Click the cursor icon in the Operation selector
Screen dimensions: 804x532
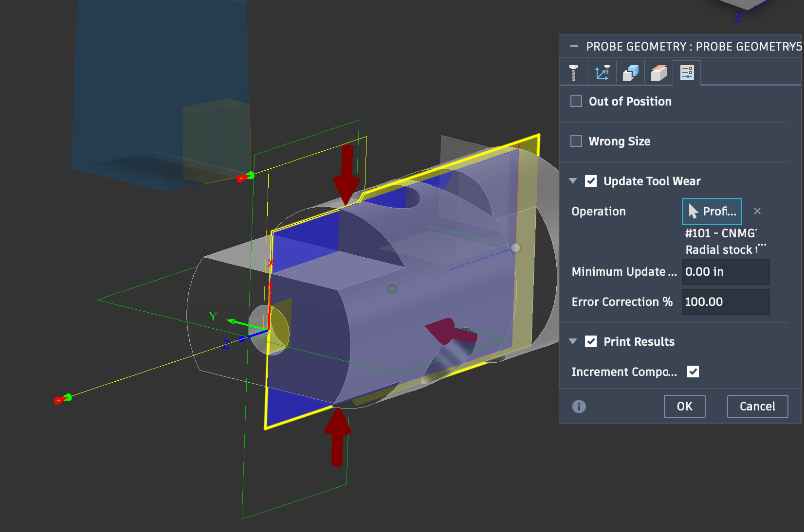(x=694, y=211)
